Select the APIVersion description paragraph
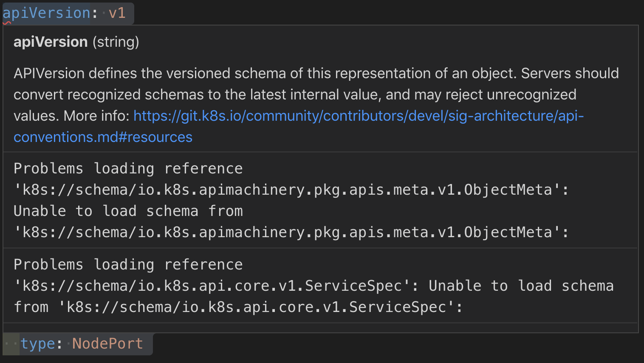This screenshot has height=363, width=644. click(x=297, y=94)
